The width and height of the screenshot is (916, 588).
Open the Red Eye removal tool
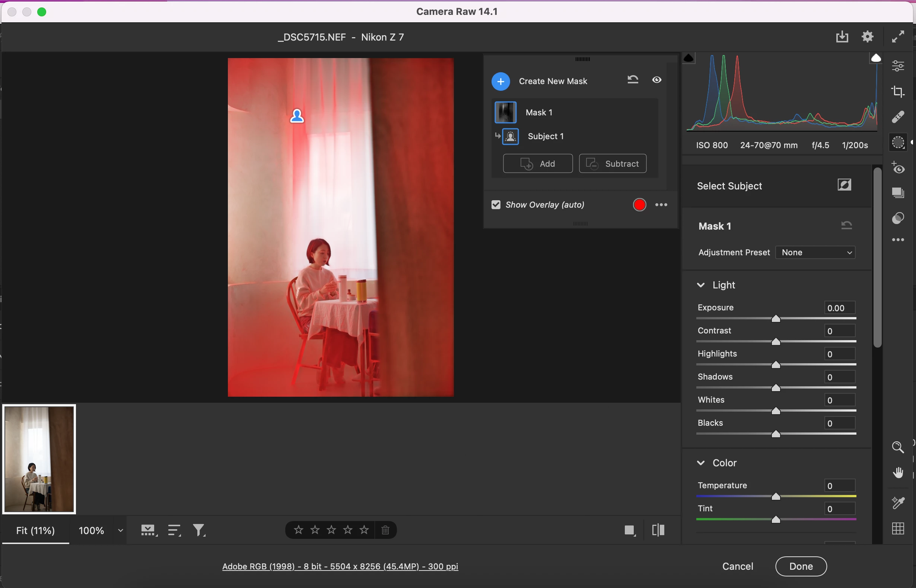[898, 168]
